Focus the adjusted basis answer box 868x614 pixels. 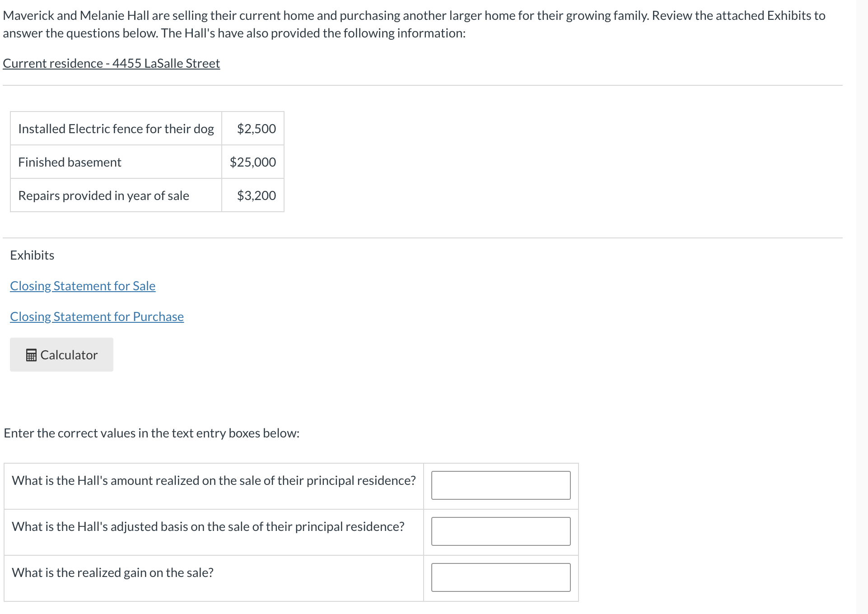click(x=501, y=531)
